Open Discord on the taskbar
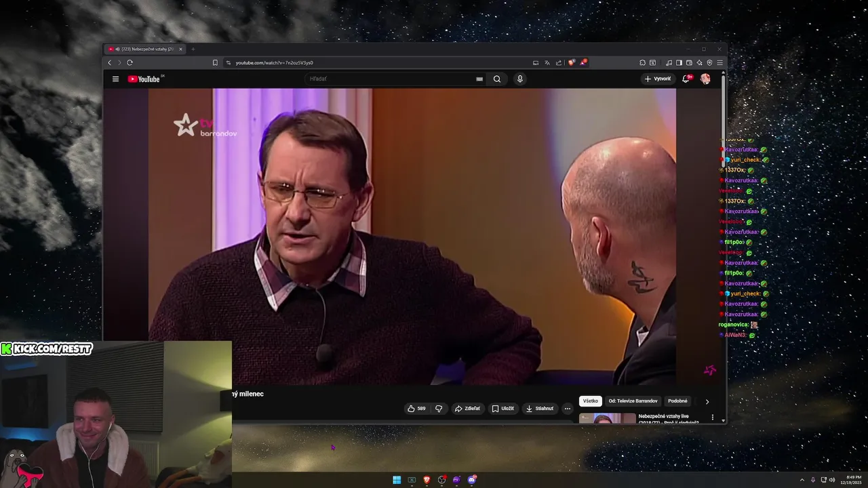The height and width of the screenshot is (488, 868). click(472, 480)
